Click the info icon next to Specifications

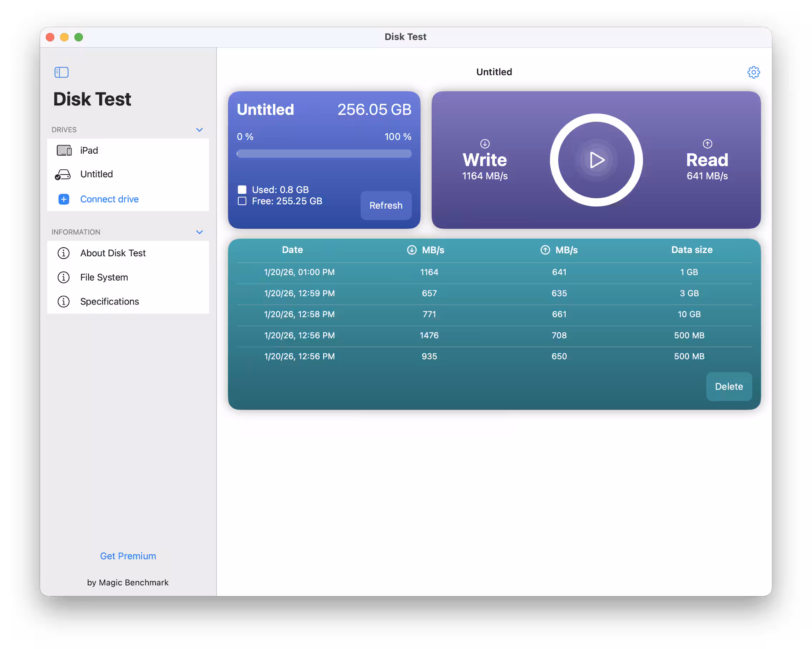click(63, 301)
